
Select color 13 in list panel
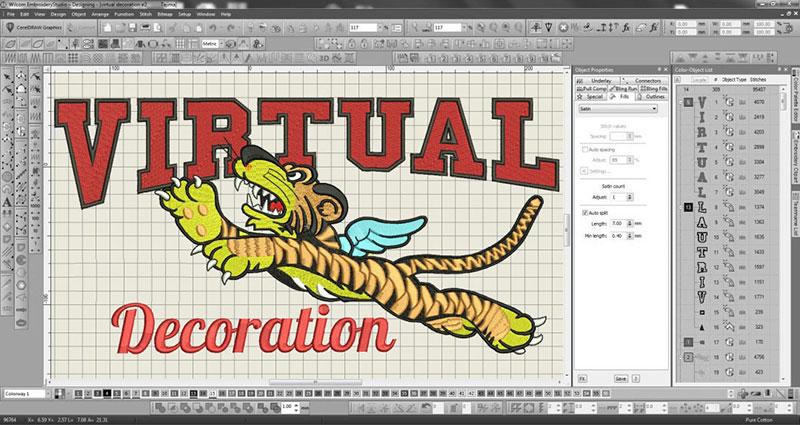click(x=686, y=207)
